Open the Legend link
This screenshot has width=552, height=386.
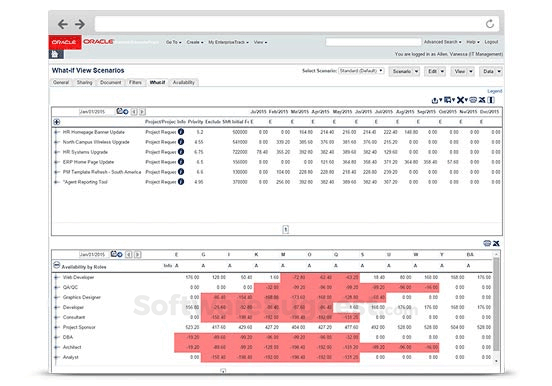pyautogui.click(x=495, y=91)
